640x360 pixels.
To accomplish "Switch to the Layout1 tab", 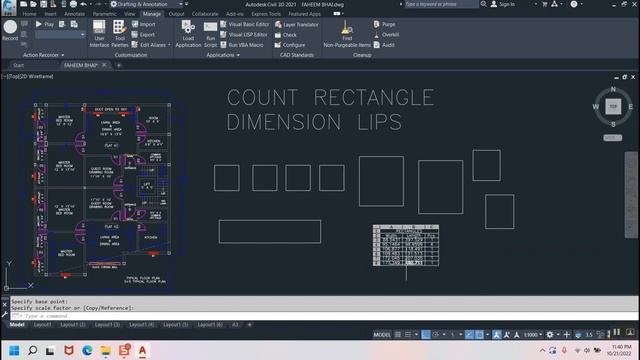I will click(x=42, y=325).
